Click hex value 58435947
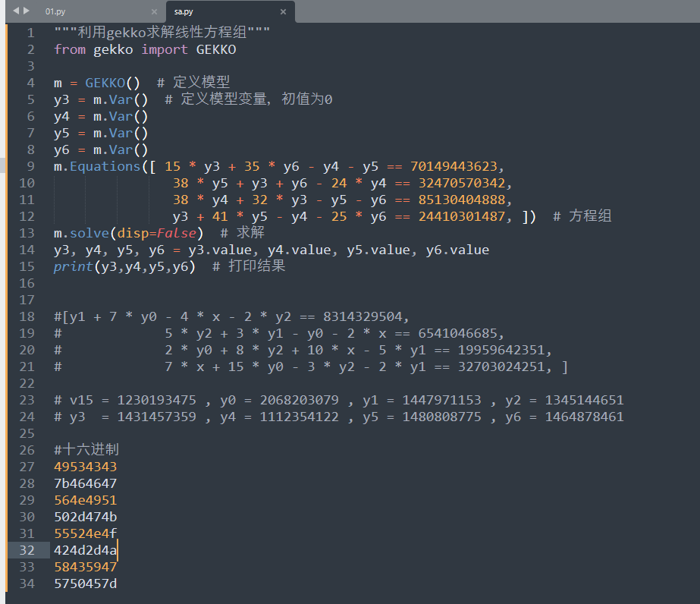The width and height of the screenshot is (700, 604). pos(85,567)
